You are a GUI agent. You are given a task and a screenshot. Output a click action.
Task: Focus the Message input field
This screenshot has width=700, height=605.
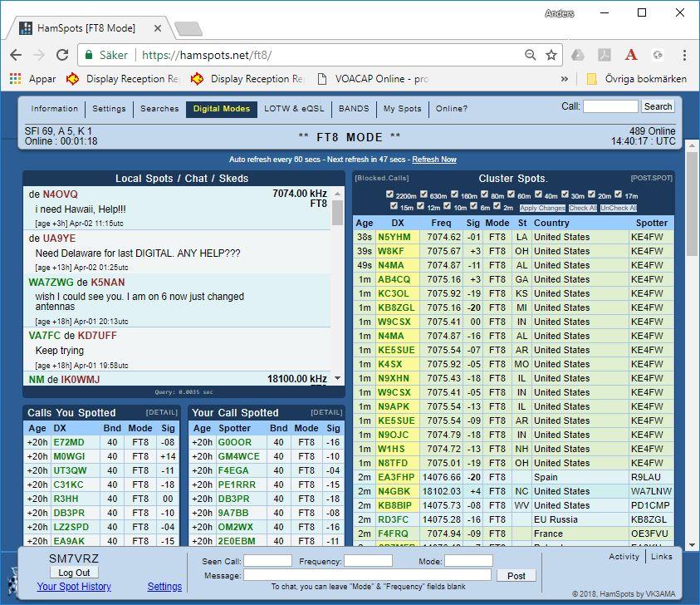pyautogui.click(x=367, y=575)
